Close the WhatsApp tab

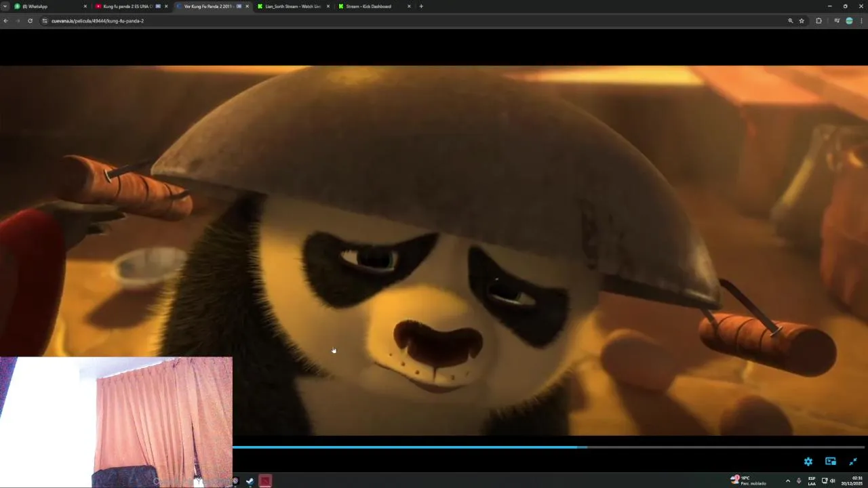(85, 6)
